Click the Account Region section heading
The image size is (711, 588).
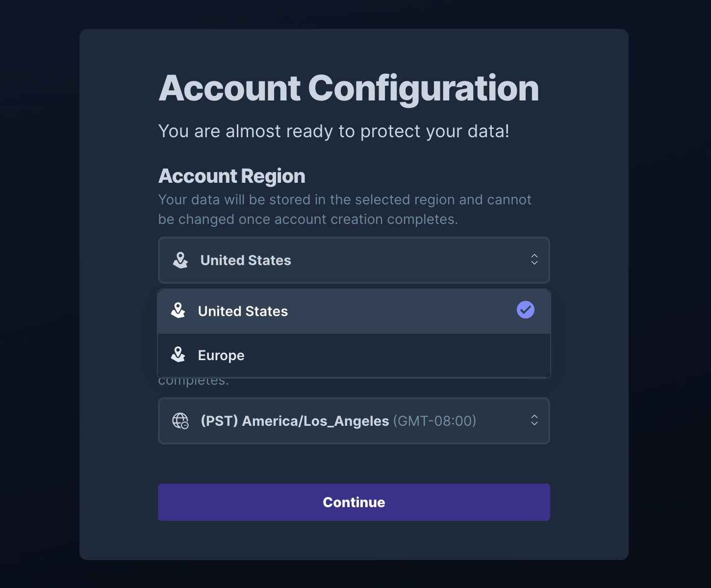click(x=232, y=176)
